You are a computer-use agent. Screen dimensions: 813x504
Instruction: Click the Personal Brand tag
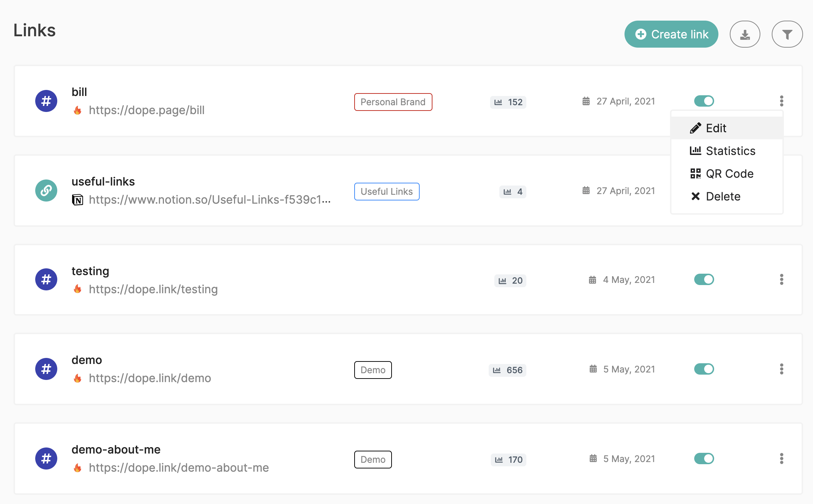[393, 102]
